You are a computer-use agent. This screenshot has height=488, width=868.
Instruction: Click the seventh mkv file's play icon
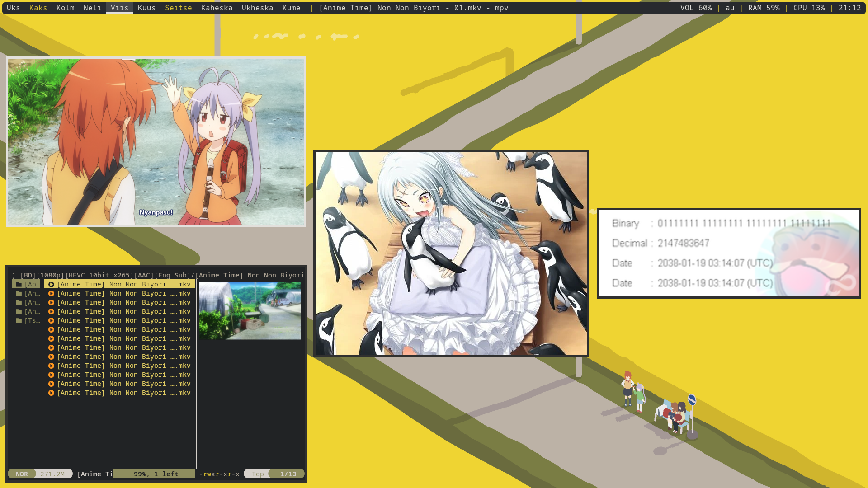51,338
